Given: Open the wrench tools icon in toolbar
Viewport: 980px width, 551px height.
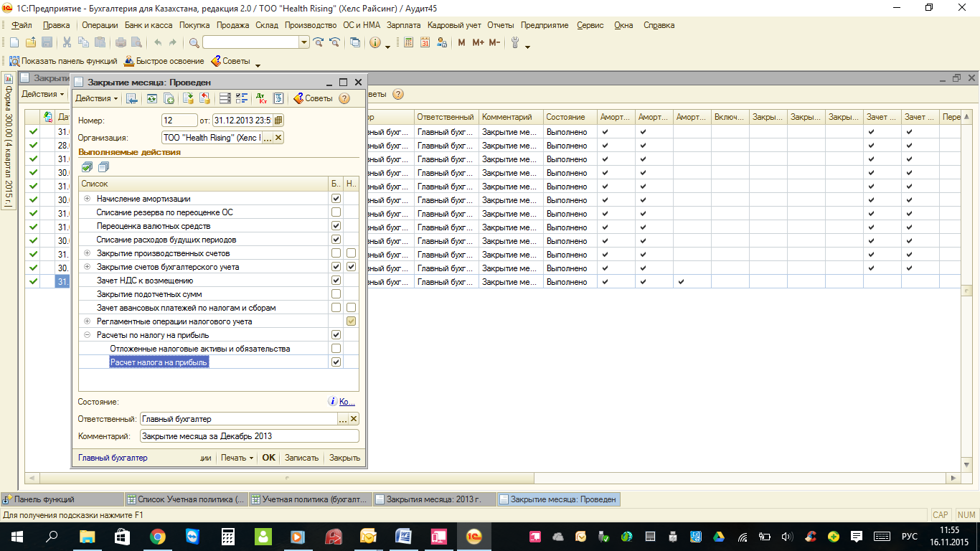Looking at the screenshot, I should point(515,42).
